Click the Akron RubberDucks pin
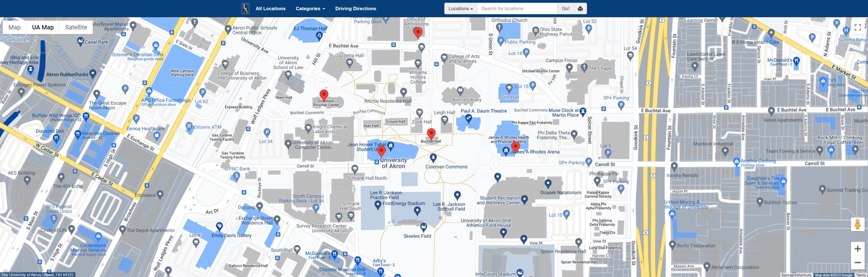This screenshot has width=868, height=277. tap(93, 73)
